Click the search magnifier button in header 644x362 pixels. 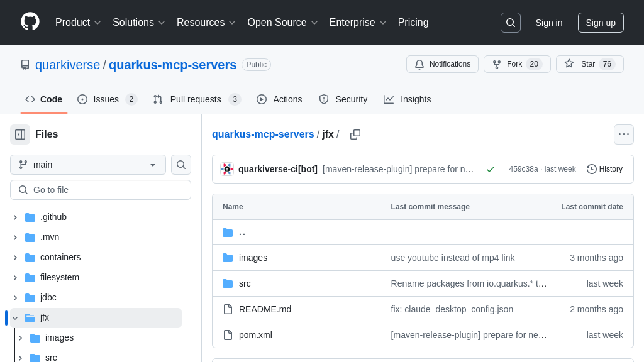click(511, 23)
